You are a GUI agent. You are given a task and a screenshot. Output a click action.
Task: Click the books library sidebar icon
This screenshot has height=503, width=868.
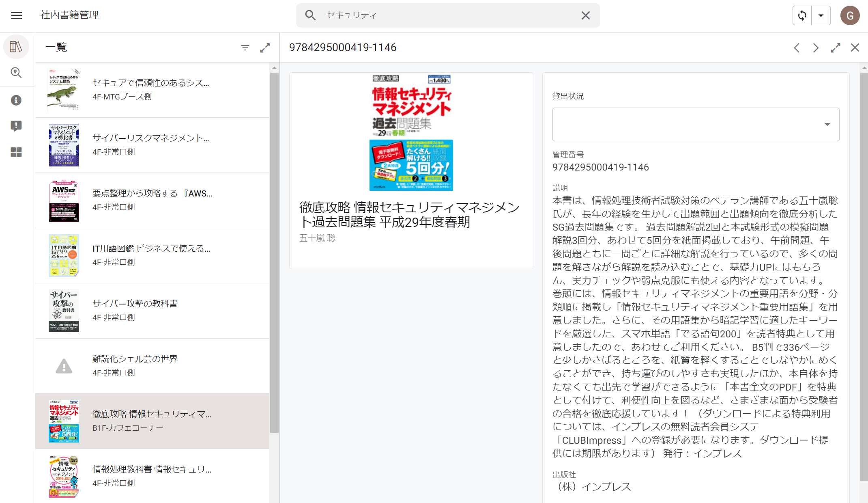[x=16, y=47]
